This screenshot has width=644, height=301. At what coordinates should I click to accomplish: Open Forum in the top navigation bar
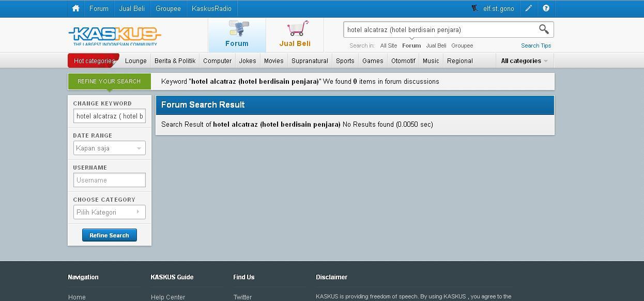[99, 8]
